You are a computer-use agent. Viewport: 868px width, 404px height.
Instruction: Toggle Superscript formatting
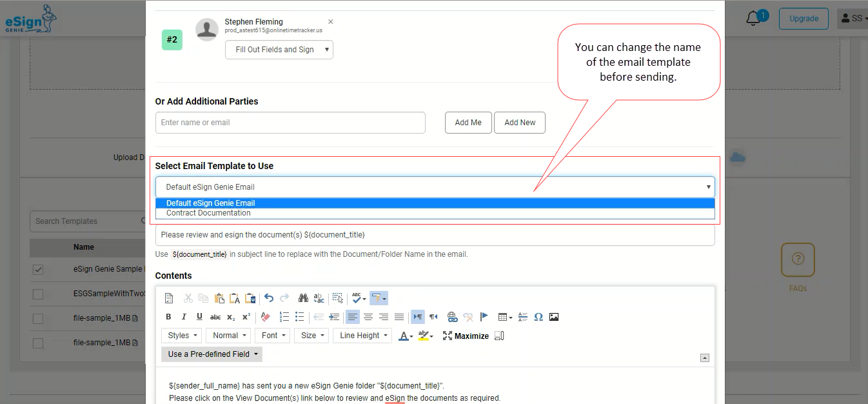246,317
